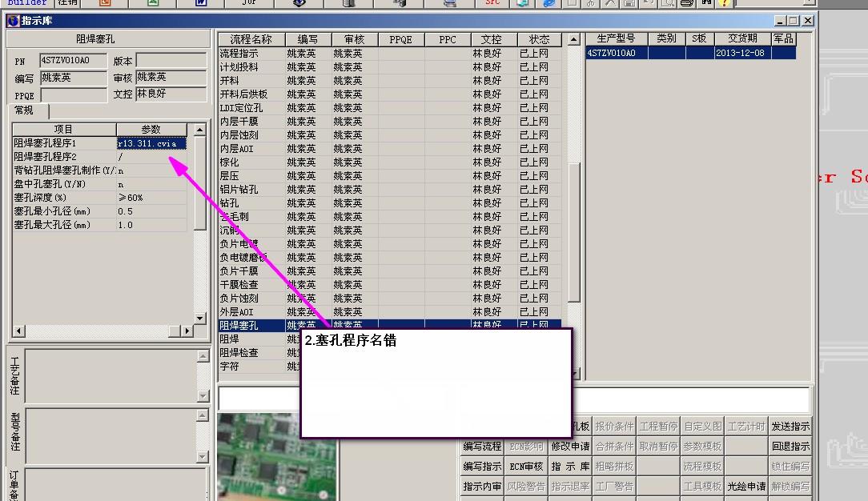Click the PCB board thumbnail image
868x501 pixels.
tap(277, 457)
